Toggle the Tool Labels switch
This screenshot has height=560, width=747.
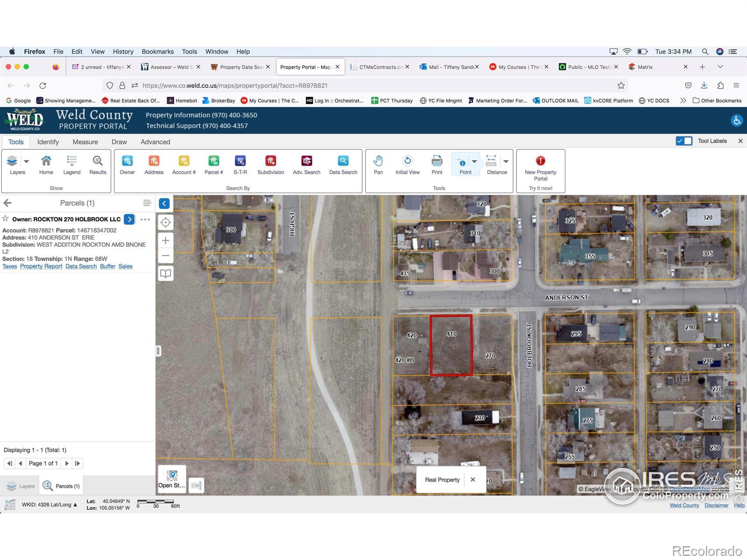pyautogui.click(x=684, y=141)
